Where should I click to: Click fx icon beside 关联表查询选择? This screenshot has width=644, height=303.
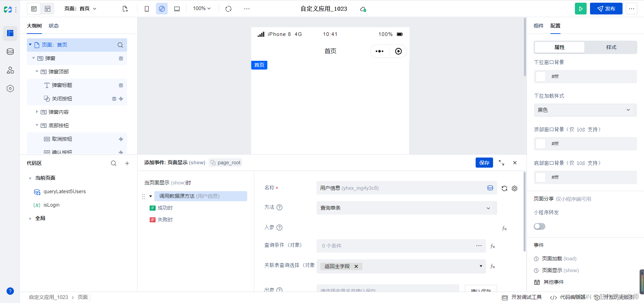coord(493,266)
